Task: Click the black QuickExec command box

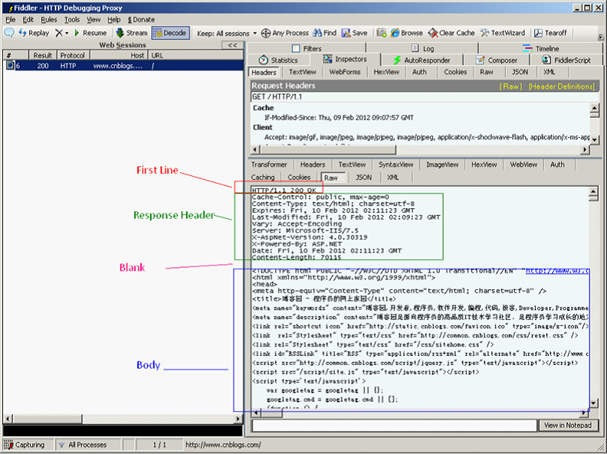Action: click(x=123, y=430)
